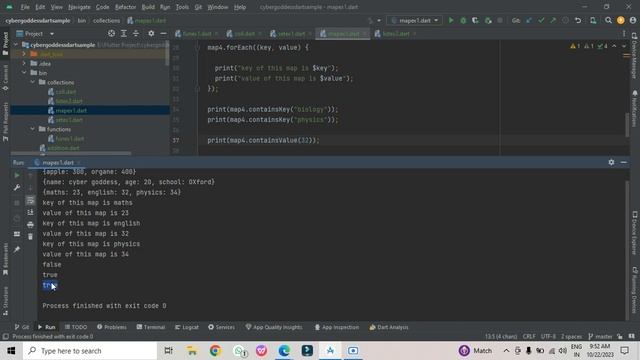Viewport: 640px width, 360px height.
Task: Collapse the cybergoddessdartsample root folder
Action: [x=16, y=44]
